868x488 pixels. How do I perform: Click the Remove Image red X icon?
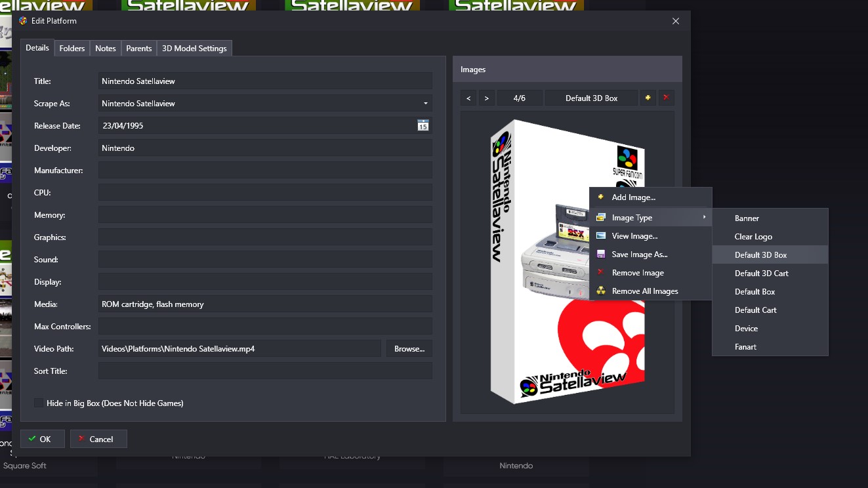click(600, 272)
